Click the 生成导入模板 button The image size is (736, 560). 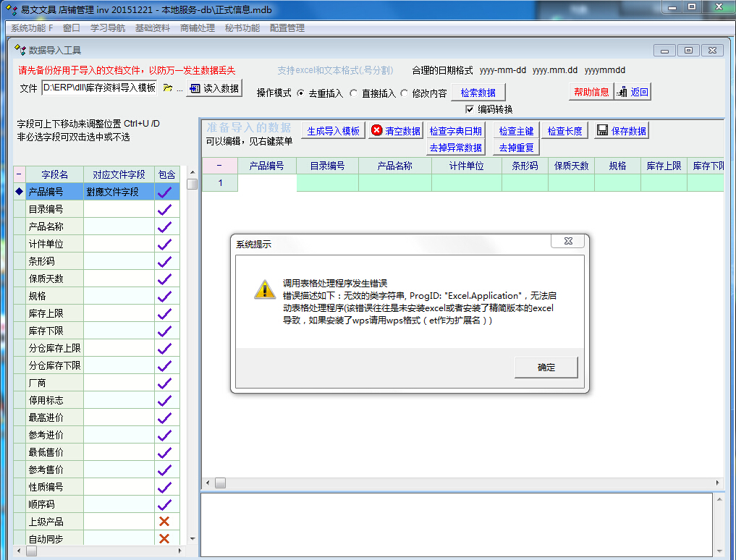click(x=333, y=131)
